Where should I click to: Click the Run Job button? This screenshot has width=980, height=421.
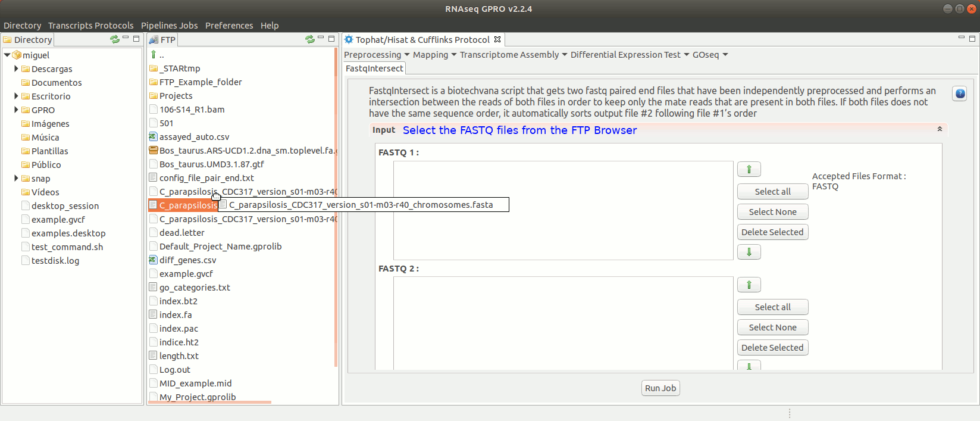pyautogui.click(x=660, y=388)
